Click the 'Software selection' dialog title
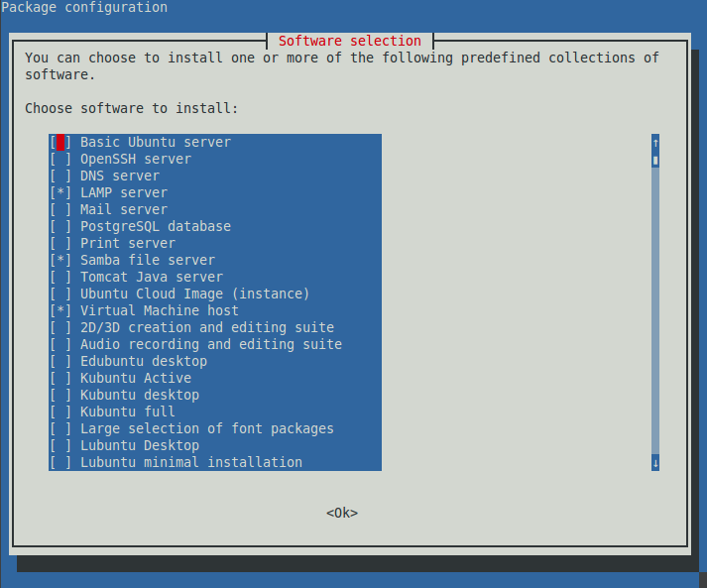This screenshot has height=588, width=707. pyautogui.click(x=350, y=41)
